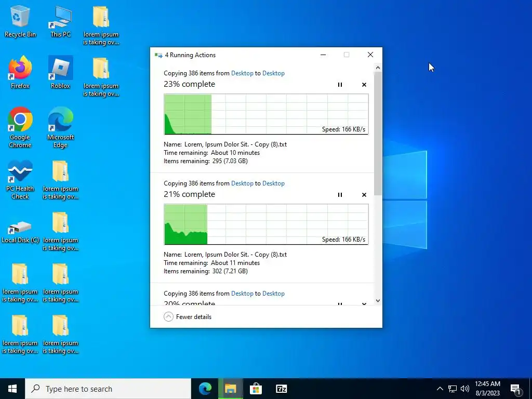
Task: Select lorem ipsum folder right of This PC
Action: [x=101, y=25]
